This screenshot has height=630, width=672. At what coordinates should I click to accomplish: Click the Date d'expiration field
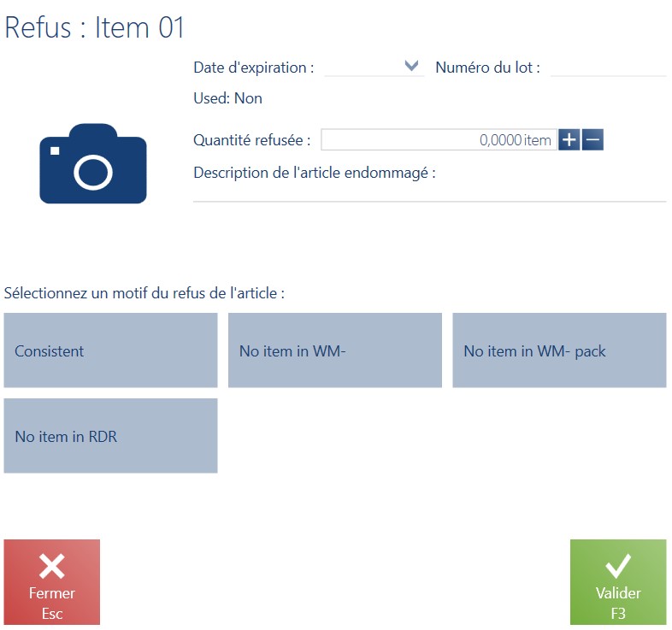pyautogui.click(x=374, y=68)
